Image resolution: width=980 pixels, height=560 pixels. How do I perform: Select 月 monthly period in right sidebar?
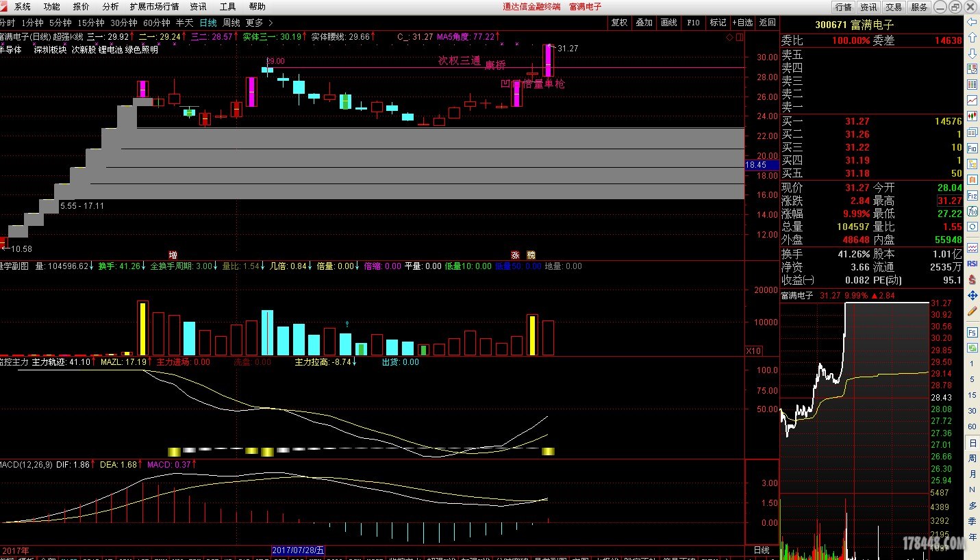[x=972, y=474]
